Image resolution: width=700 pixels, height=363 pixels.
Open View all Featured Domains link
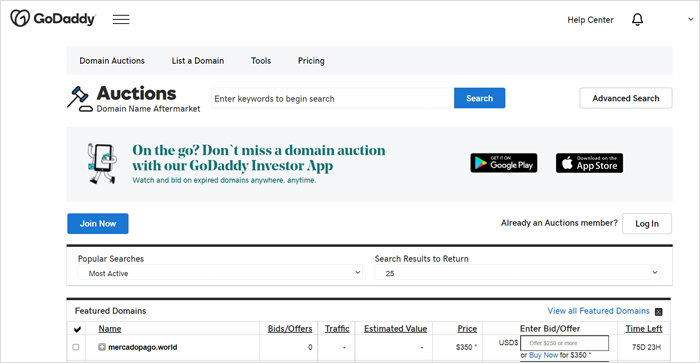pyautogui.click(x=598, y=311)
